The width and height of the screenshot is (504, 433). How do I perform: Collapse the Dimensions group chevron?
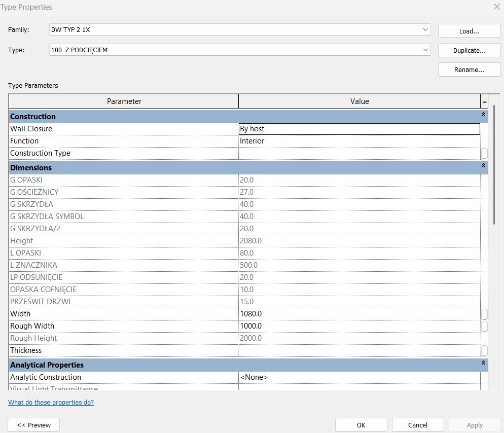click(x=483, y=167)
